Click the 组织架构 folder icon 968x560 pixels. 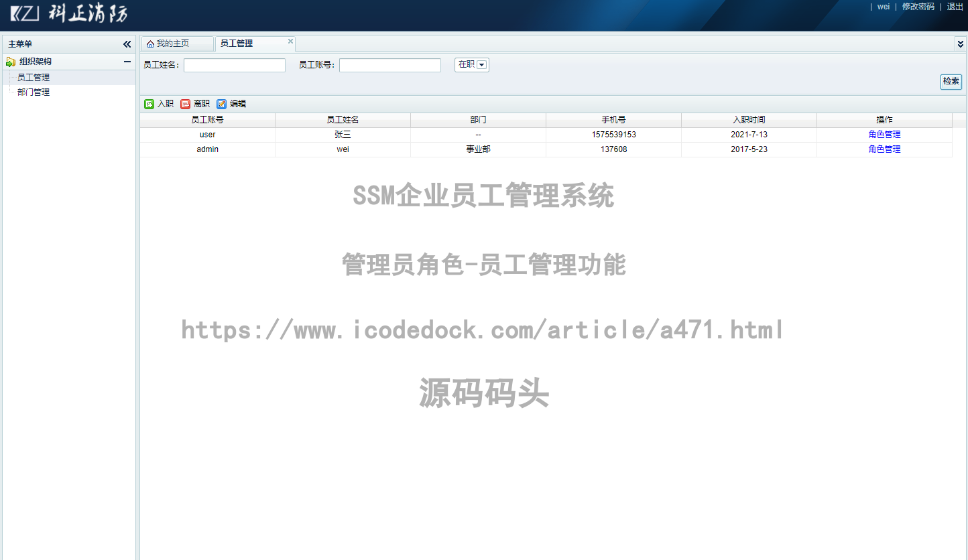pyautogui.click(x=11, y=61)
